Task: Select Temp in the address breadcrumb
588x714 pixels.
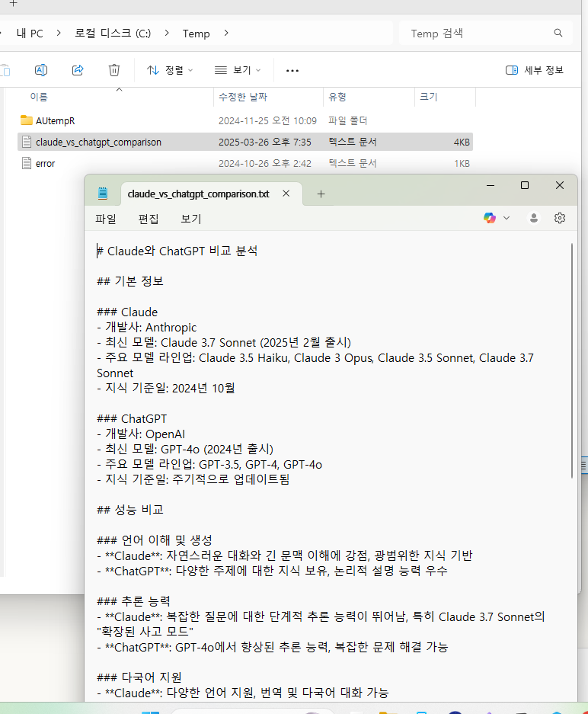Action: tap(197, 34)
